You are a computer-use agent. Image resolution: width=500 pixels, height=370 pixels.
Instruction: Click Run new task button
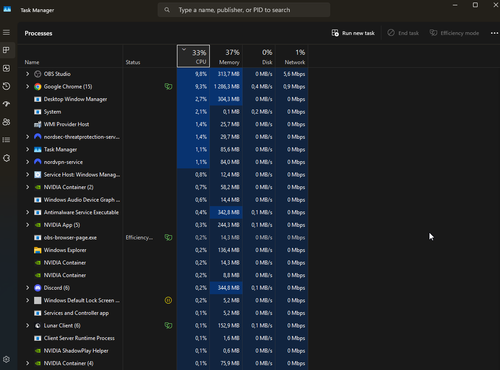tap(353, 33)
